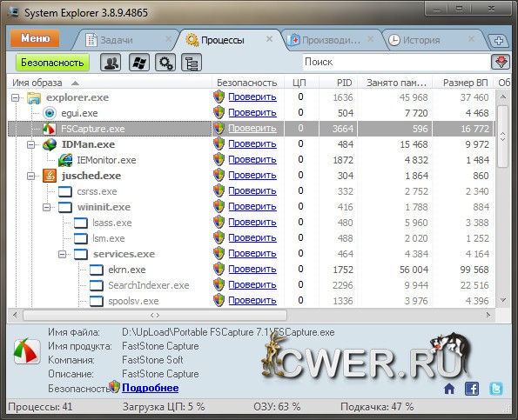This screenshot has height=420, width=518.
Task: Sort by Безопасность column header
Action: coord(247,83)
